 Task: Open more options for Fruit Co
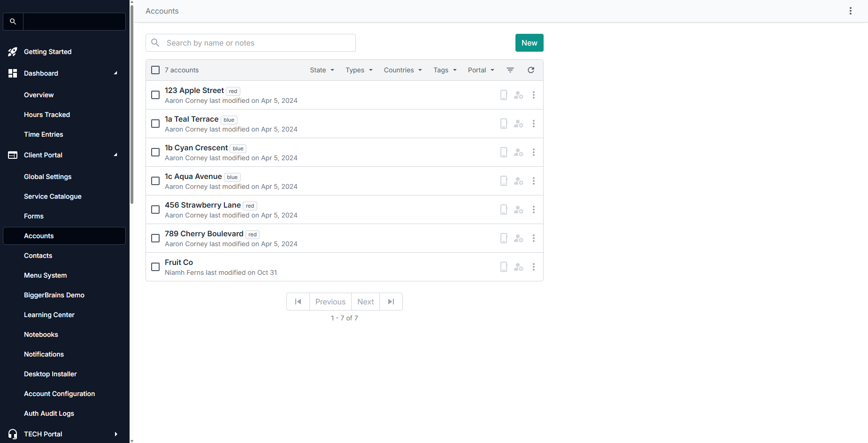534,267
